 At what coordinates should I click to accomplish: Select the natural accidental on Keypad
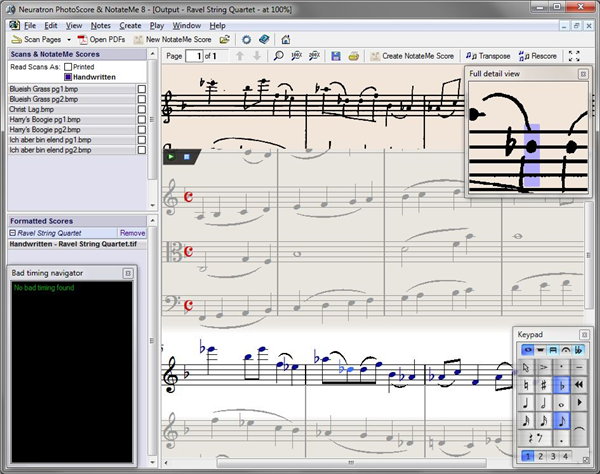point(526,384)
